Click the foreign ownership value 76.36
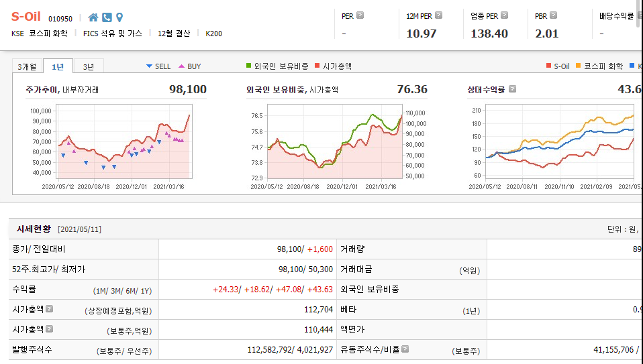The image size is (643, 364). pos(411,89)
